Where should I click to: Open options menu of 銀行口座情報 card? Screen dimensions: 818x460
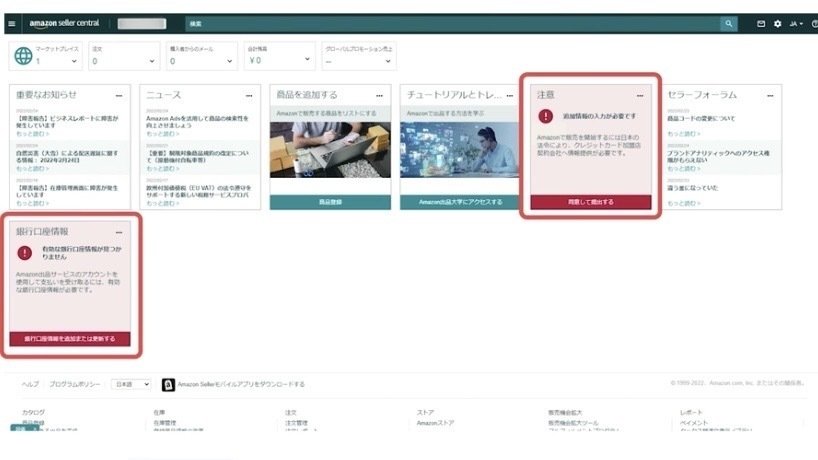119,232
